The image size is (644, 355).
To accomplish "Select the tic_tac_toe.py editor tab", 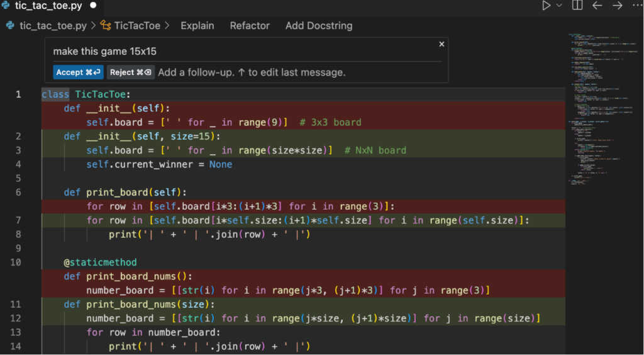I will tap(49, 6).
